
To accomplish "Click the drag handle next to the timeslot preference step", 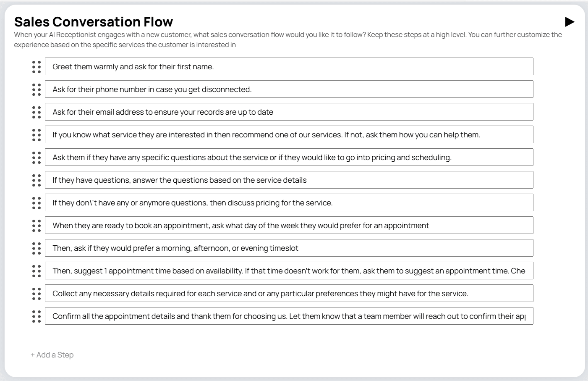I will tap(36, 248).
